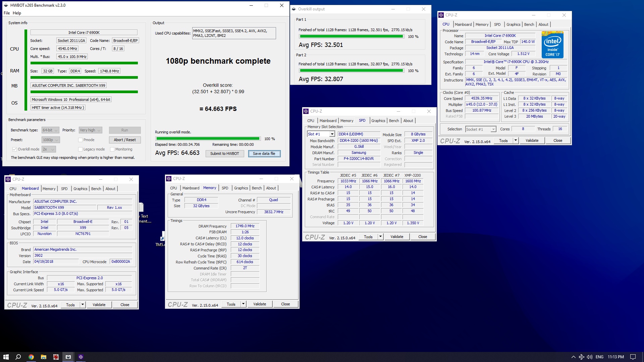Click the CPU-Z taskbar icon
644x362 pixels.
click(80, 357)
